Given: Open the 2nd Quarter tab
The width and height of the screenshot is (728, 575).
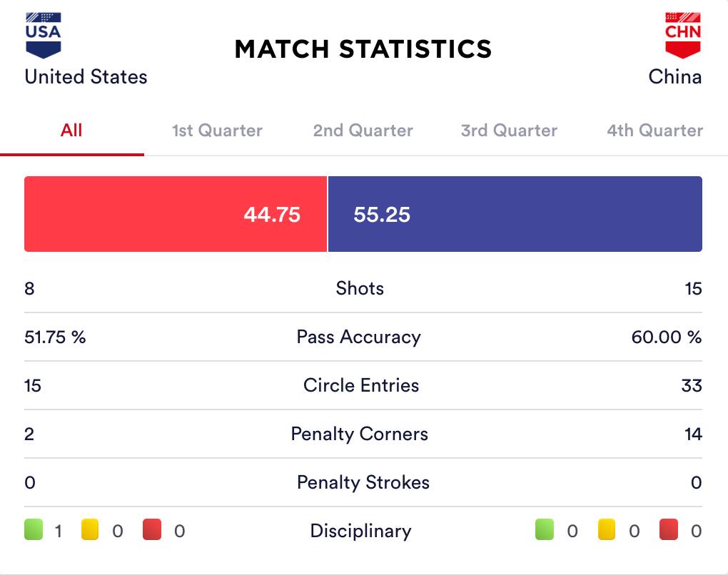Looking at the screenshot, I should click(x=363, y=131).
